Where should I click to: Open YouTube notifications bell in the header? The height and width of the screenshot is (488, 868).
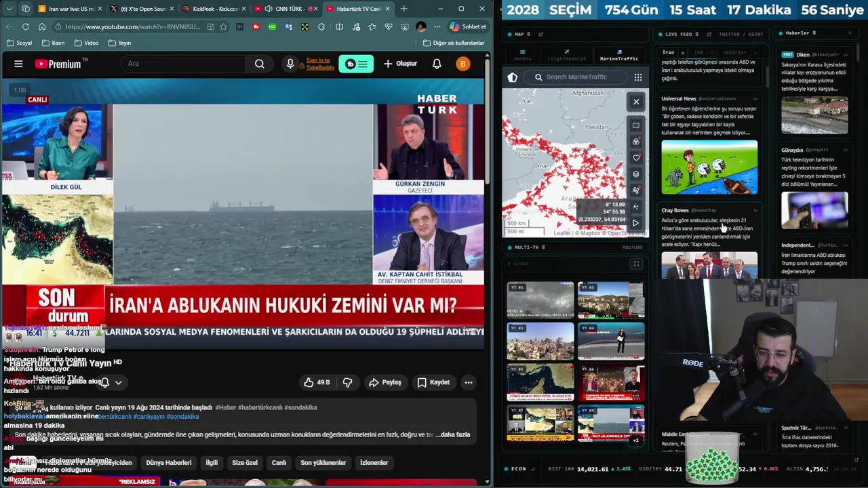click(437, 64)
